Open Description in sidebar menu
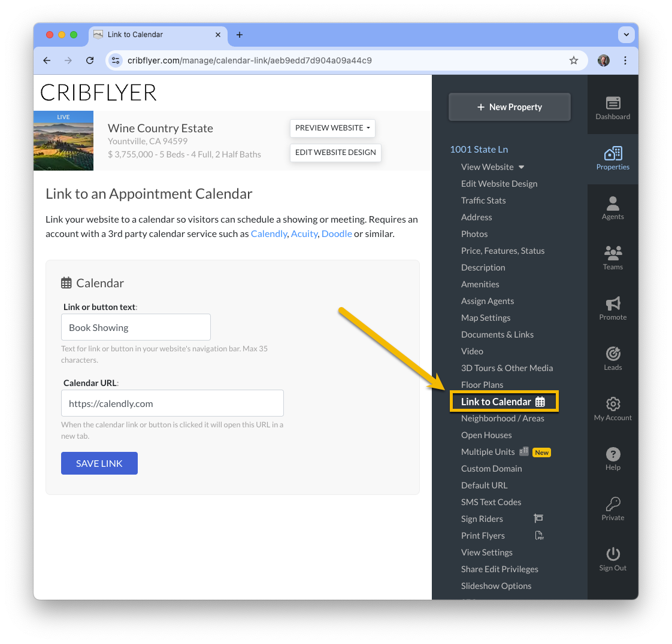This screenshot has width=672, height=644. pyautogui.click(x=483, y=267)
